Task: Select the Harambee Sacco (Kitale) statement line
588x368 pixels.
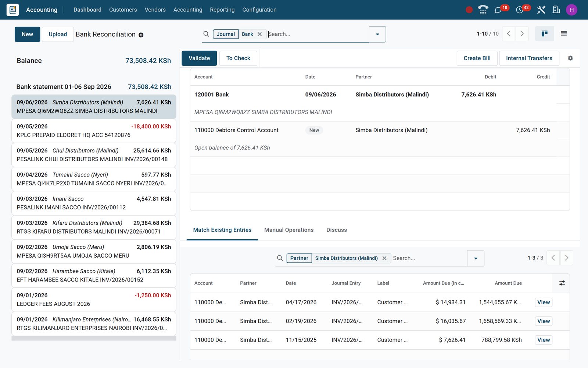Action: pyautogui.click(x=94, y=276)
